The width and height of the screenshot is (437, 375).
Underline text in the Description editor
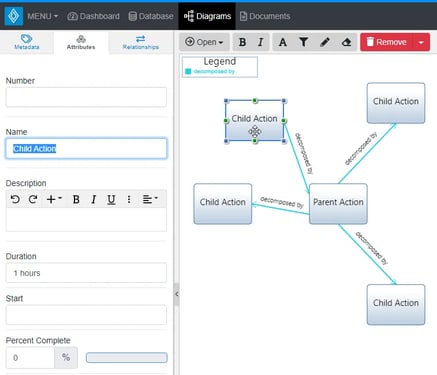click(x=111, y=199)
